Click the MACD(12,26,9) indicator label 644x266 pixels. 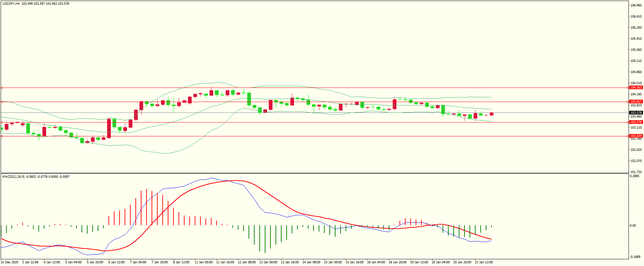13,177
